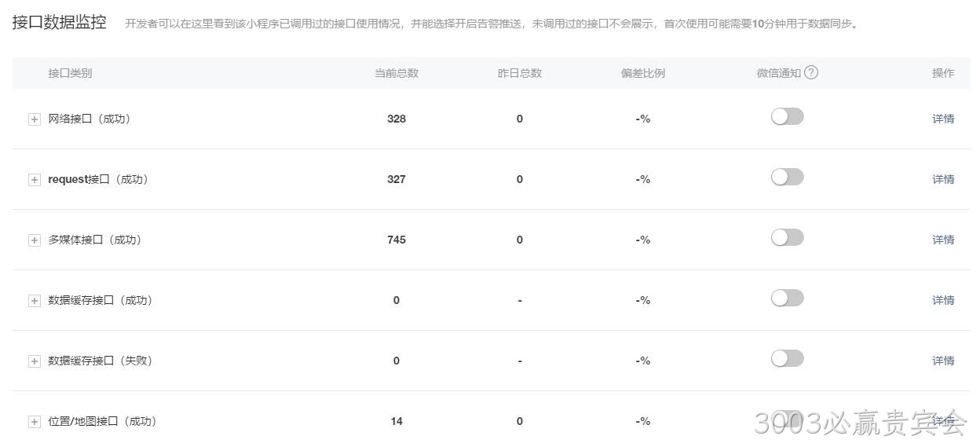Turn on notification toggle for 多媒体接口（成功）
The width and height of the screenshot is (980, 447).
[x=787, y=237]
